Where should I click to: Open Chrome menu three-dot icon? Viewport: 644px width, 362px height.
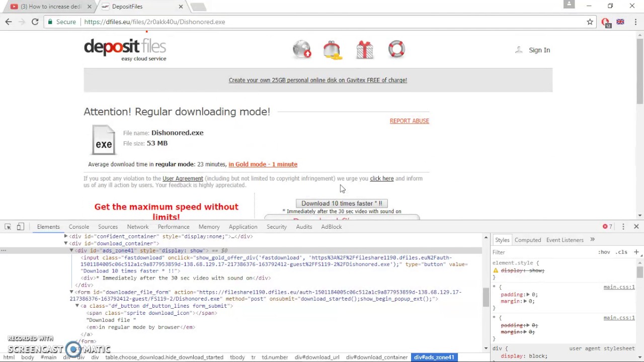click(636, 22)
